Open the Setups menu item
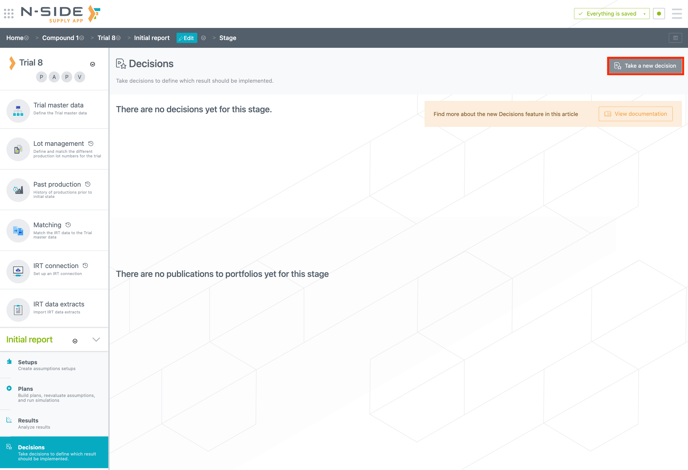688x470 pixels. coord(27,363)
